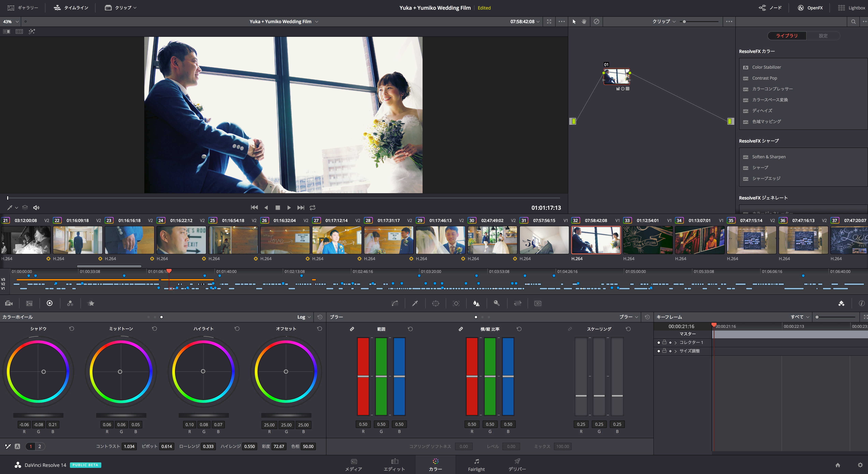
Task: Open the Curves palette icon
Action: pos(395,303)
